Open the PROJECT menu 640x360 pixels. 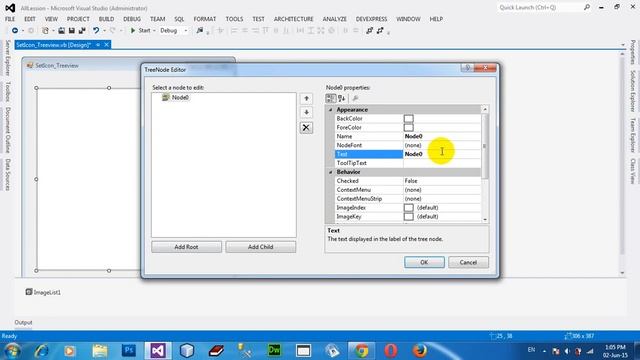pos(78,19)
